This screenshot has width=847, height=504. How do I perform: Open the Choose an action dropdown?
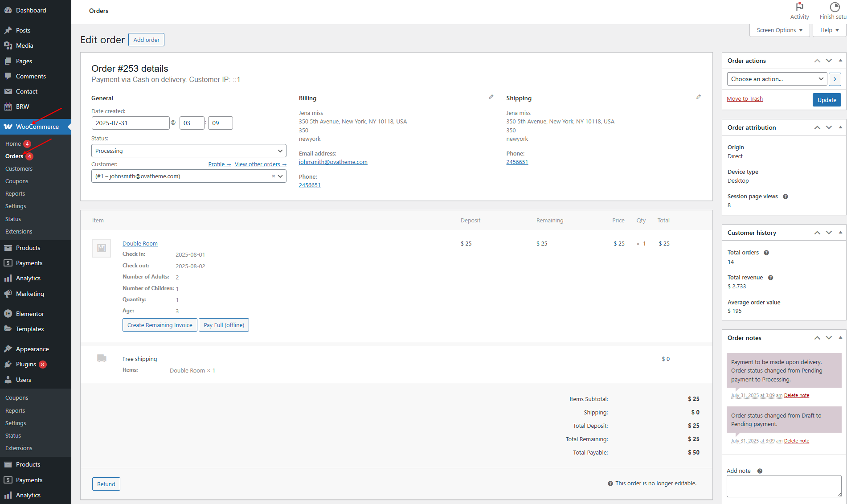[x=777, y=79]
